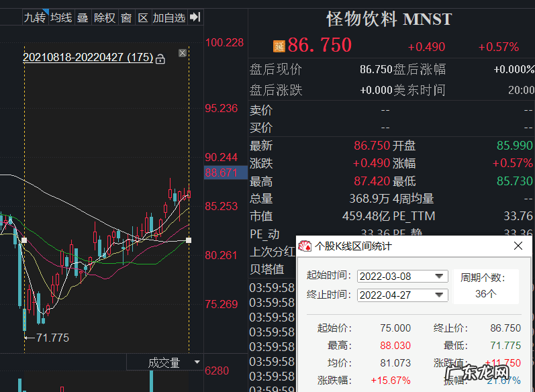Click the 市值 value 459.48亿
This screenshot has width=535, height=392.
point(366,216)
